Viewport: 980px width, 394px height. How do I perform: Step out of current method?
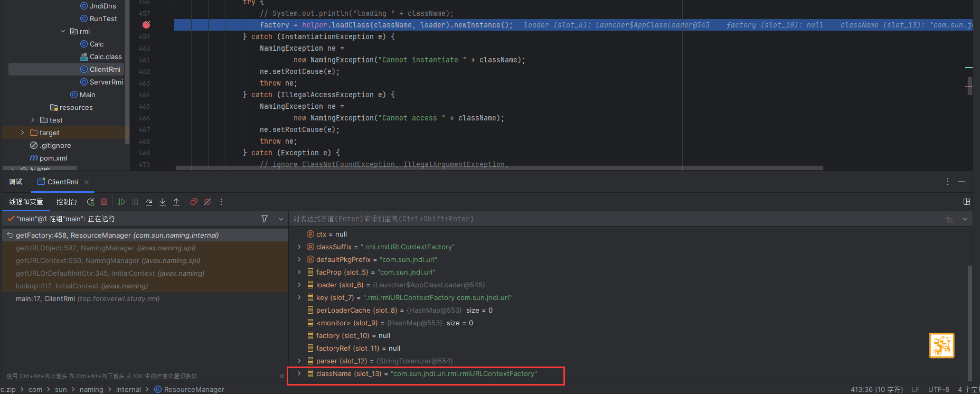pos(176,202)
